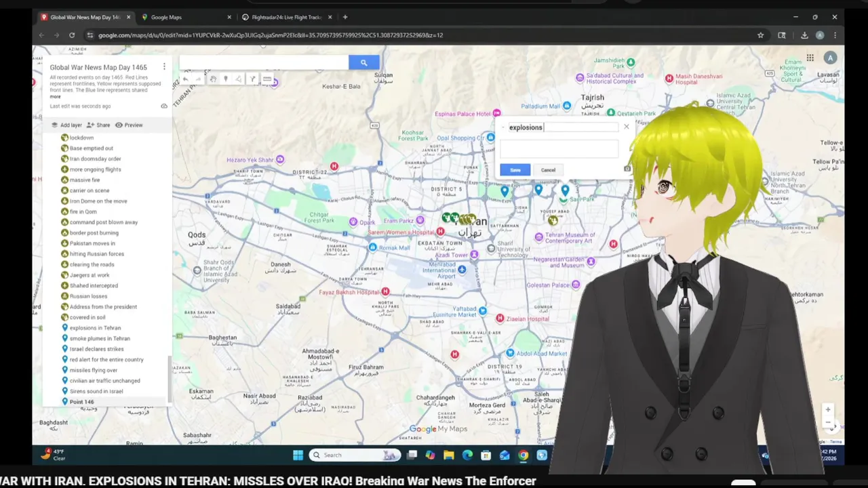Select 'Shahed intercepted' list item

click(94, 285)
